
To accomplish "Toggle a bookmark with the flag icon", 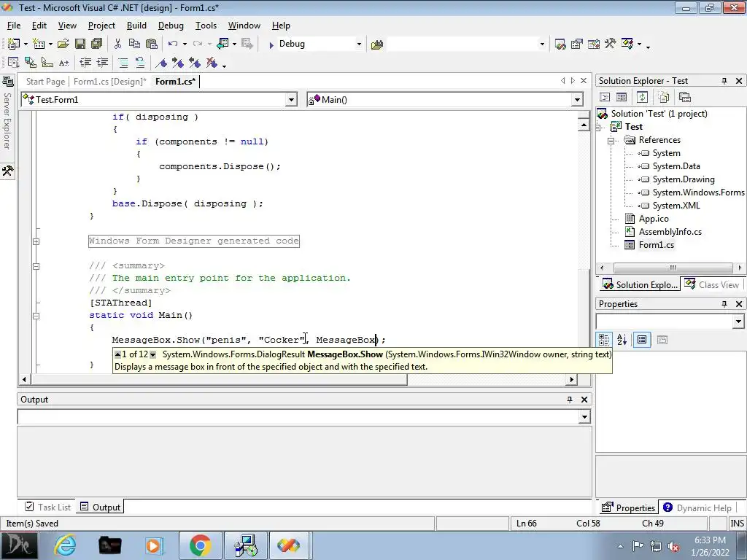I will coord(161,63).
